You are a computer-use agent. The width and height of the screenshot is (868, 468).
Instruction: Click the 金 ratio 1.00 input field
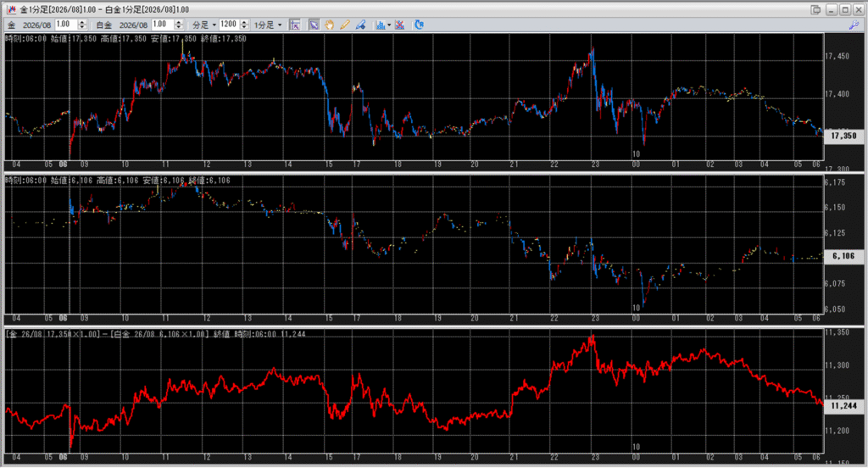63,25
